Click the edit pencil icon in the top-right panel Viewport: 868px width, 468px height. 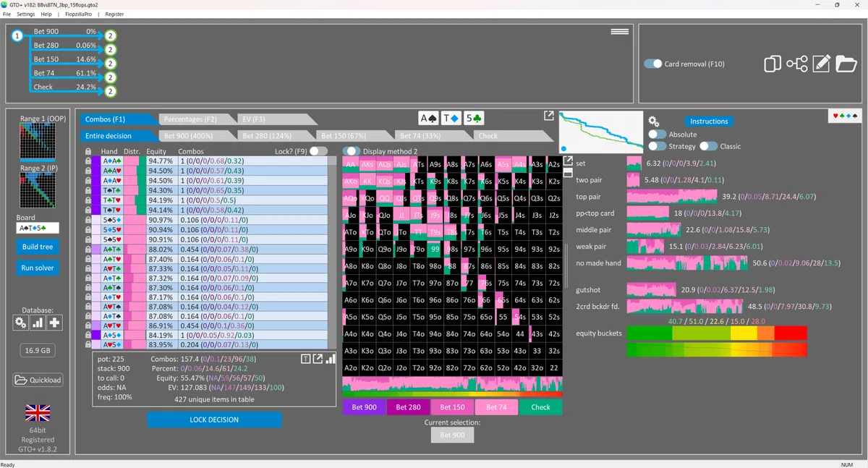[x=821, y=64]
